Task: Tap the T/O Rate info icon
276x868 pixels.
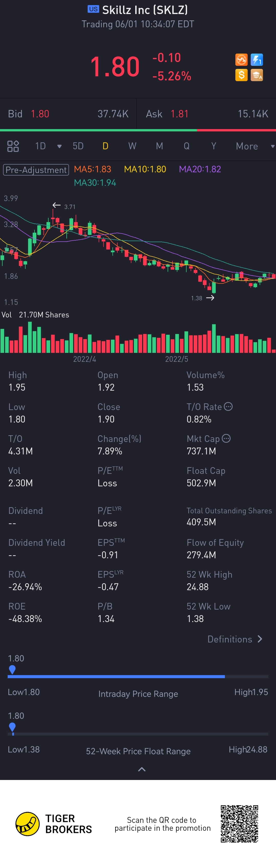Action: pos(228,407)
